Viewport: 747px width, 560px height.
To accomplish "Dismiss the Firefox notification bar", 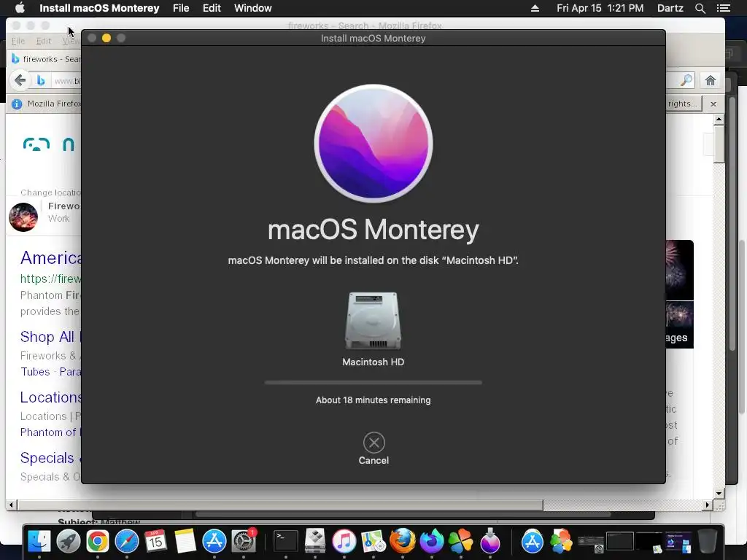I will (713, 104).
